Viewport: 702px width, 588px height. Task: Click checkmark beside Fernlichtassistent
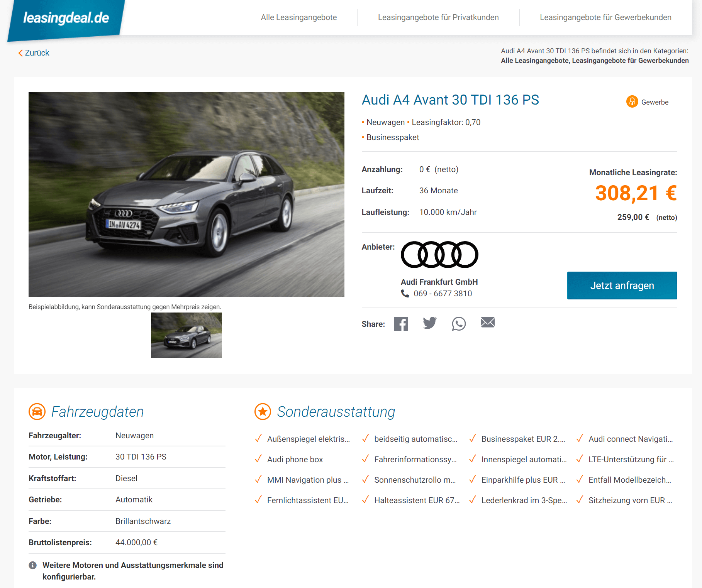click(x=258, y=500)
